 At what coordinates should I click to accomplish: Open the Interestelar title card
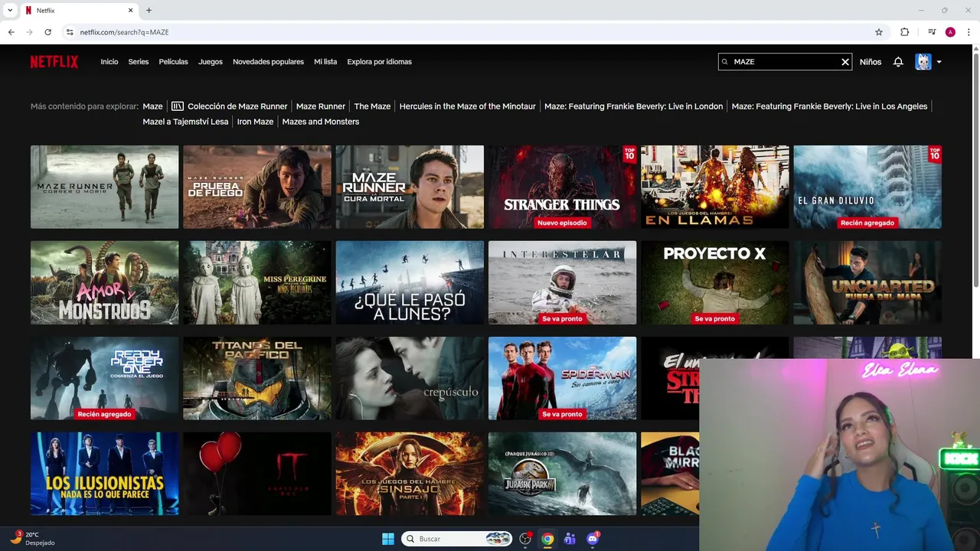(562, 282)
